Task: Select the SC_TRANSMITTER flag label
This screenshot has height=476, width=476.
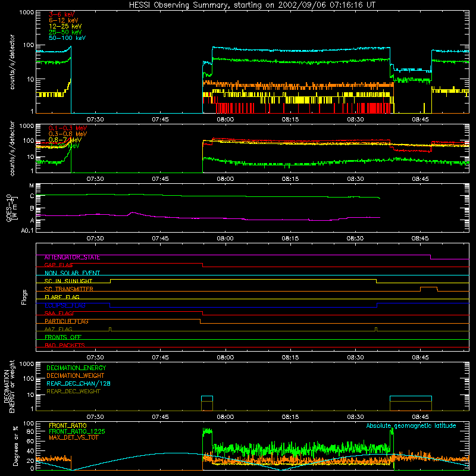Action: click(x=68, y=289)
